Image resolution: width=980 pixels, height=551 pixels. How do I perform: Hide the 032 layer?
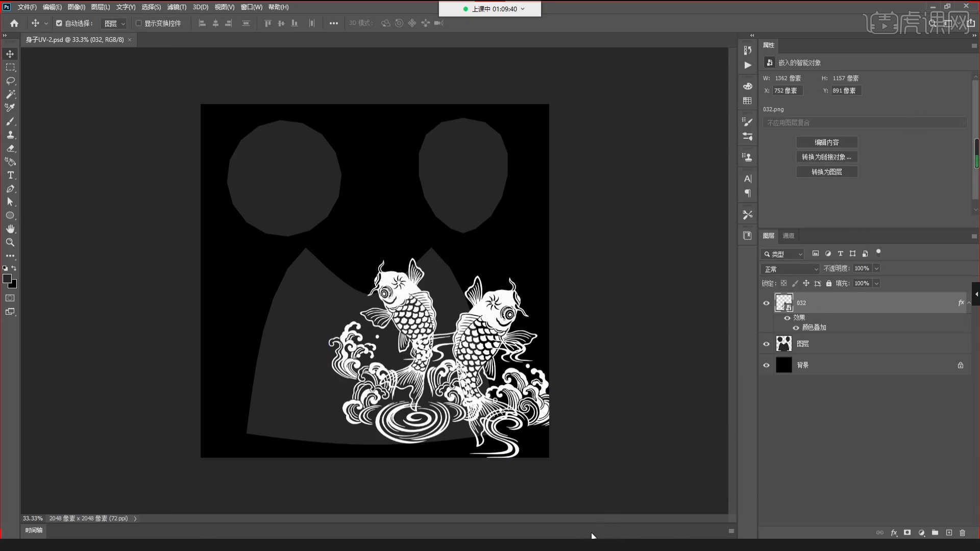click(766, 303)
